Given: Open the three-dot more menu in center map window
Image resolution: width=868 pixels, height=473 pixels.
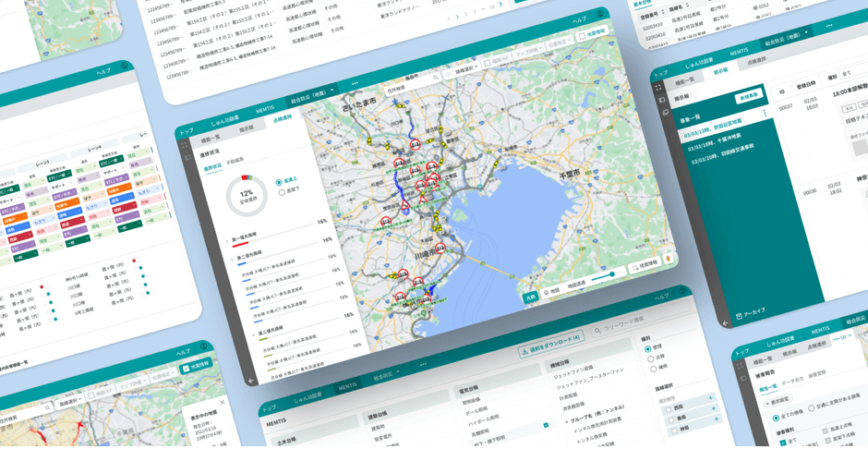Looking at the screenshot, I should coord(355,84).
